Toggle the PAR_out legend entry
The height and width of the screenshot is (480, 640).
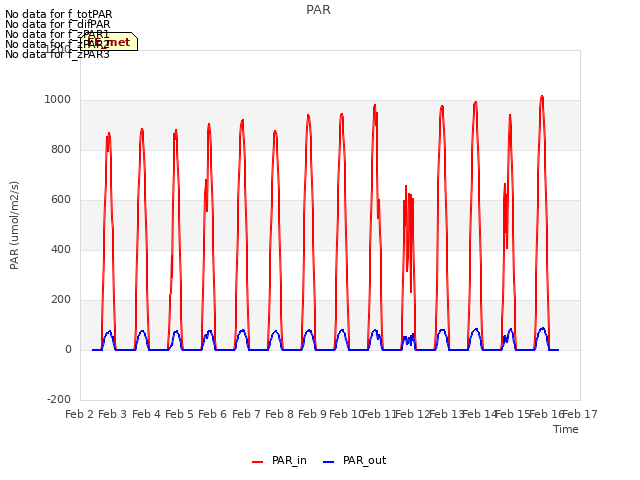pos(354,461)
